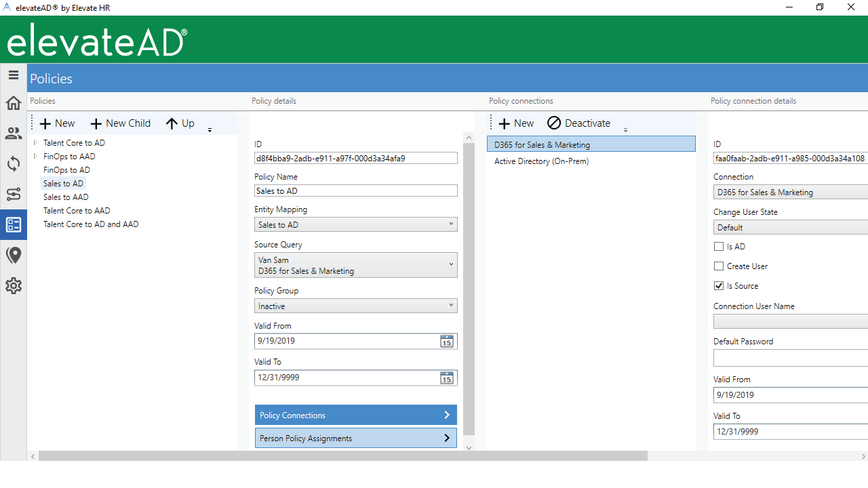This screenshot has height=488, width=868.
Task: Open the Change User State dropdown
Action: click(x=791, y=227)
